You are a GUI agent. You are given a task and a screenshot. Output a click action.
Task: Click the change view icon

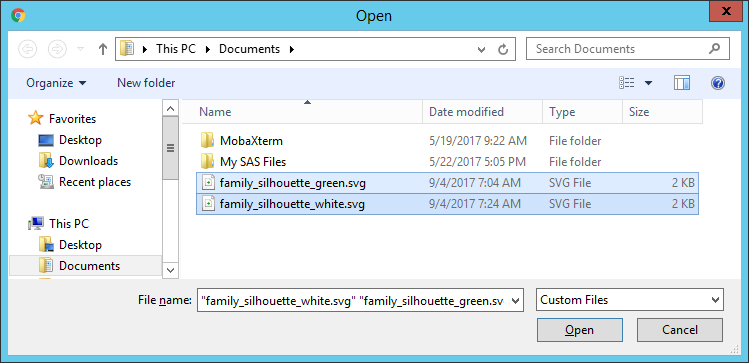point(627,83)
